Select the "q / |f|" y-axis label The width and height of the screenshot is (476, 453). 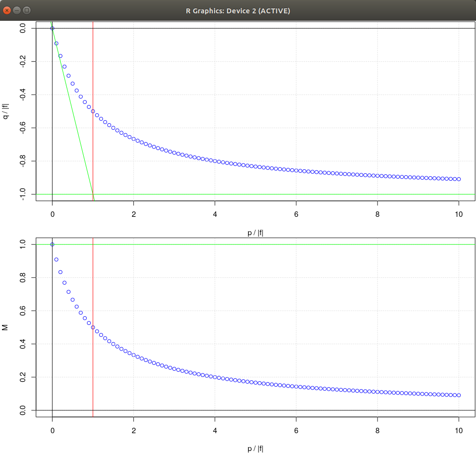click(x=5, y=111)
